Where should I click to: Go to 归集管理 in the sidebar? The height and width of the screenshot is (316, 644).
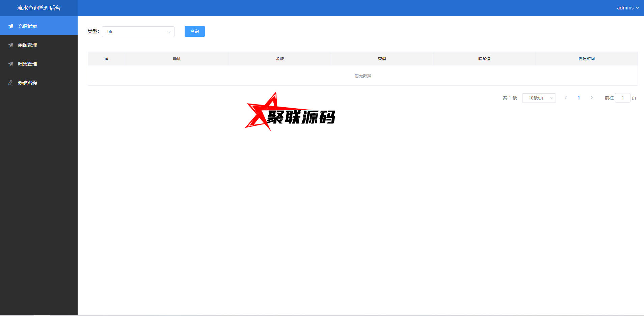tap(39, 64)
